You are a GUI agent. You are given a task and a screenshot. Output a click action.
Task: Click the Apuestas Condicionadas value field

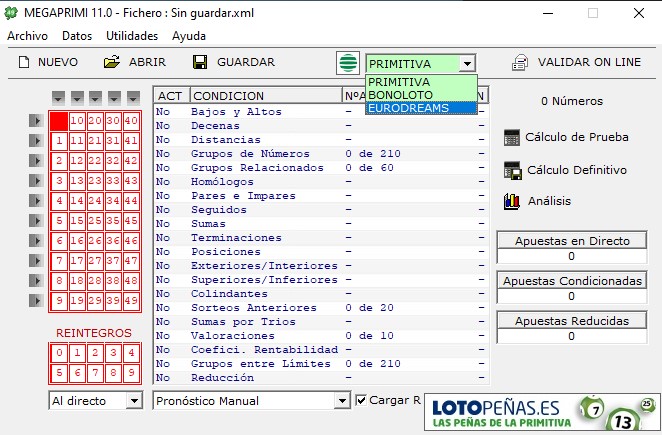(572, 296)
